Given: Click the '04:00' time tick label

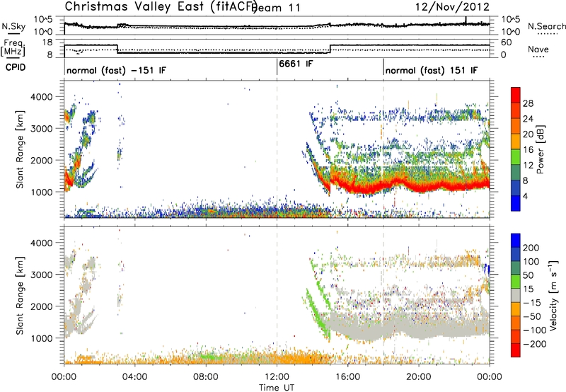Looking at the screenshot, I should [x=134, y=377].
